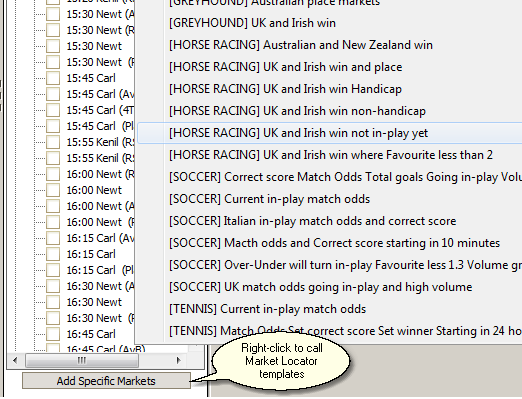Enable the 16:00 Newt (R market checkbox

pos(53,174)
